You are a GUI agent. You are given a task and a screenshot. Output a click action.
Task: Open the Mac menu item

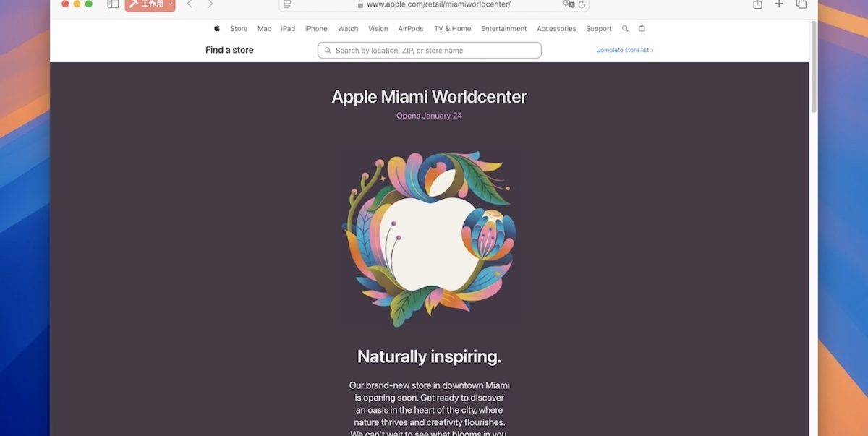264,29
